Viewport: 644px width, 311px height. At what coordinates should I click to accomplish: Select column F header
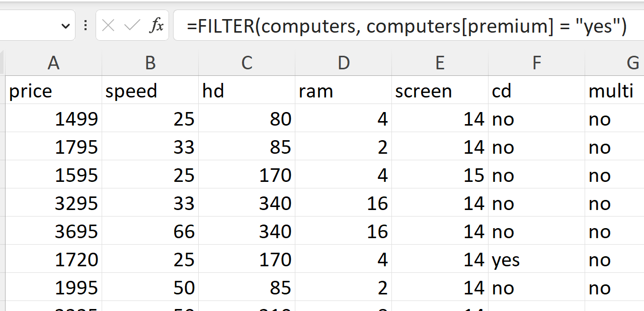point(536,63)
